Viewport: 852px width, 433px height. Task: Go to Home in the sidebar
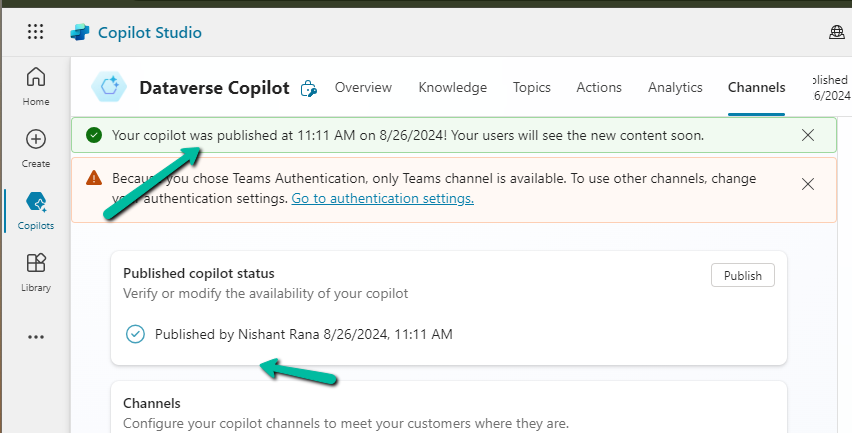[x=36, y=86]
